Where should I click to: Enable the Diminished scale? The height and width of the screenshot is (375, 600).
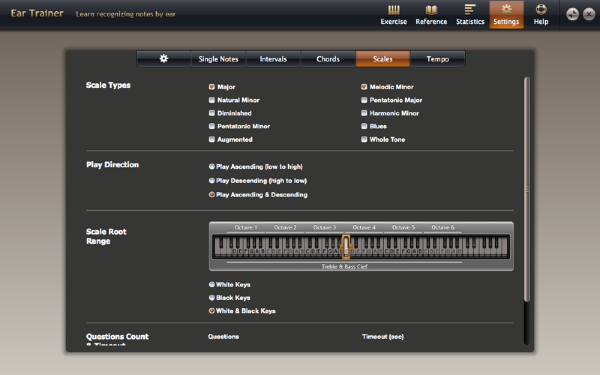coord(212,113)
